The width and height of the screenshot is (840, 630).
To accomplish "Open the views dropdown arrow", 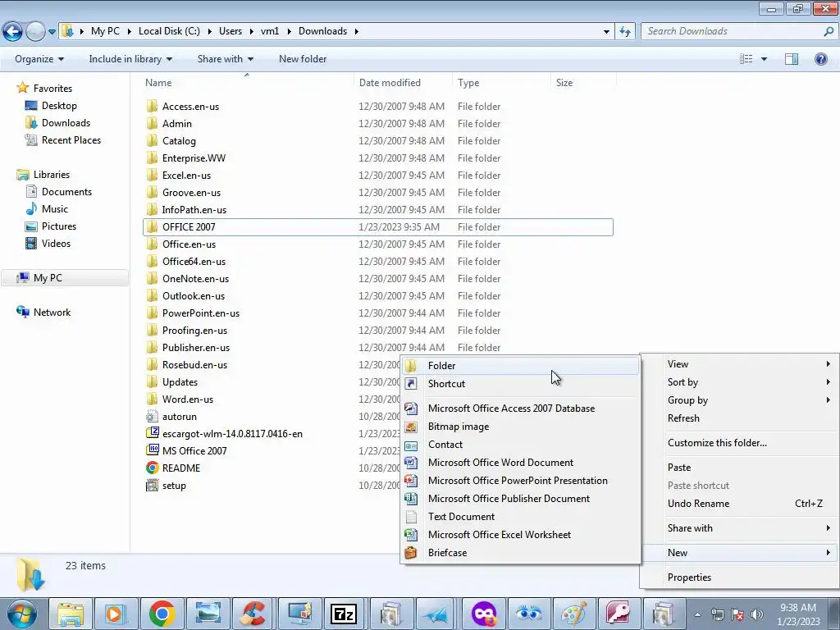I will click(764, 59).
